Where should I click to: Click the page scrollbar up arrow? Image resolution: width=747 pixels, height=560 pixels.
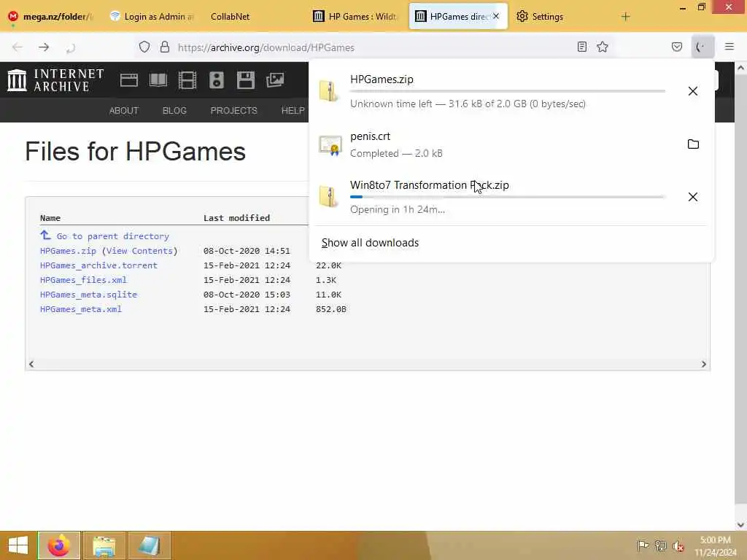click(x=740, y=68)
